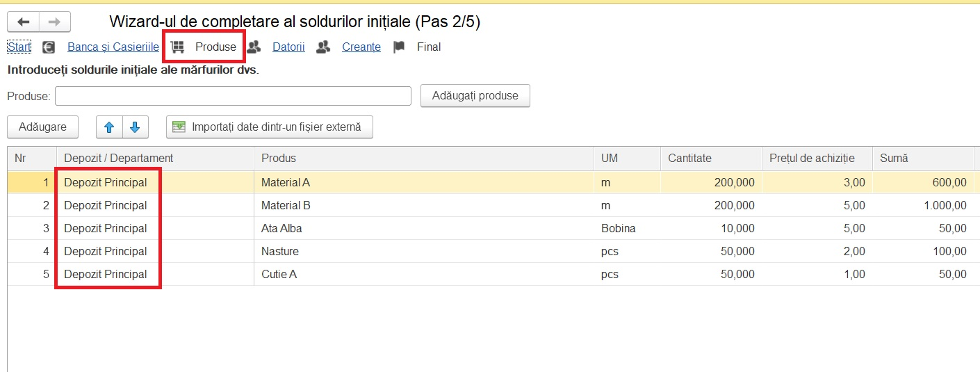Focus the Produse search input field
The height and width of the screenshot is (372, 980).
pos(234,96)
